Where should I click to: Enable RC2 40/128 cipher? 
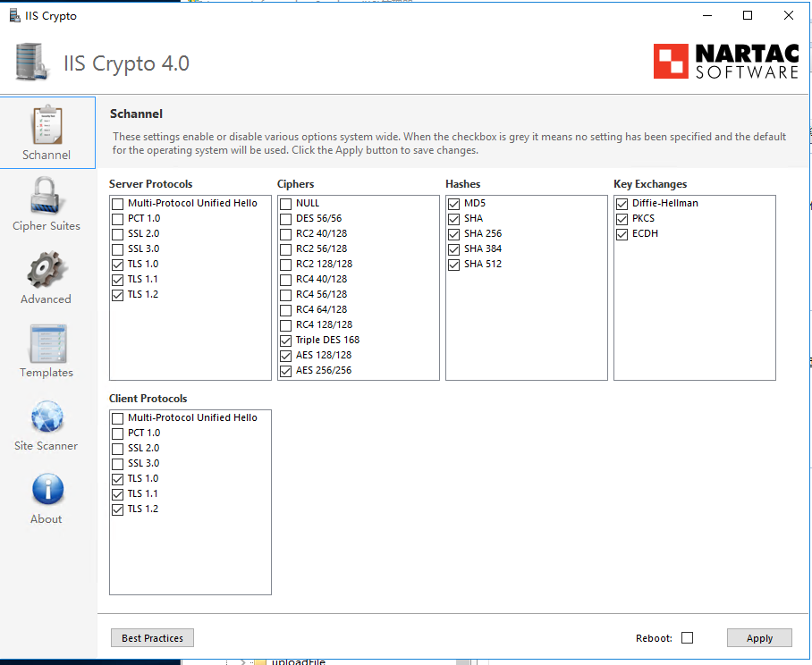tap(285, 234)
